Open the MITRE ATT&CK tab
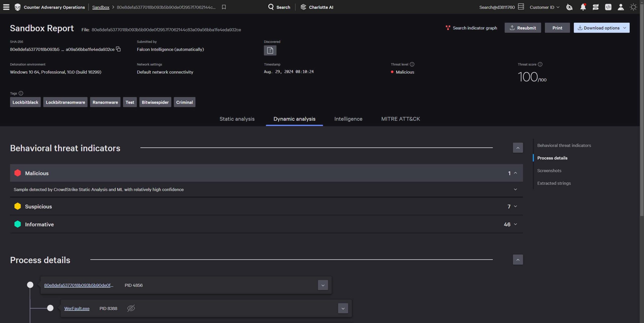The width and height of the screenshot is (644, 323). pos(400,119)
